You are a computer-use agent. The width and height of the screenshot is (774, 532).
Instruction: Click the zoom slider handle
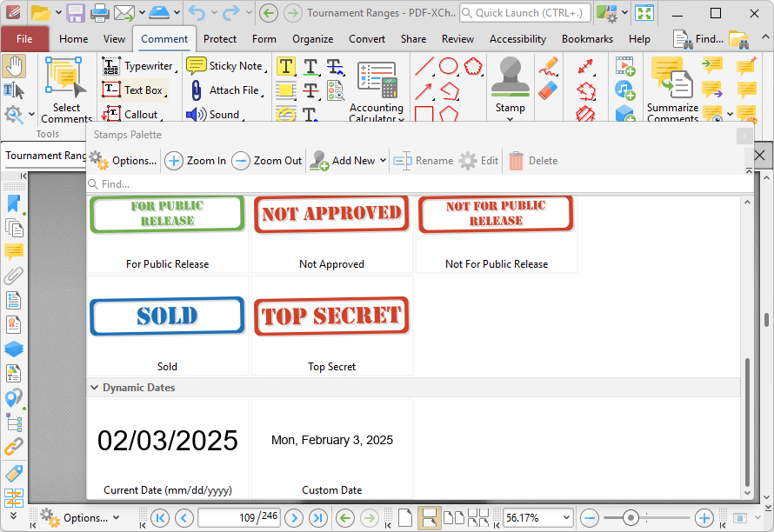631,518
